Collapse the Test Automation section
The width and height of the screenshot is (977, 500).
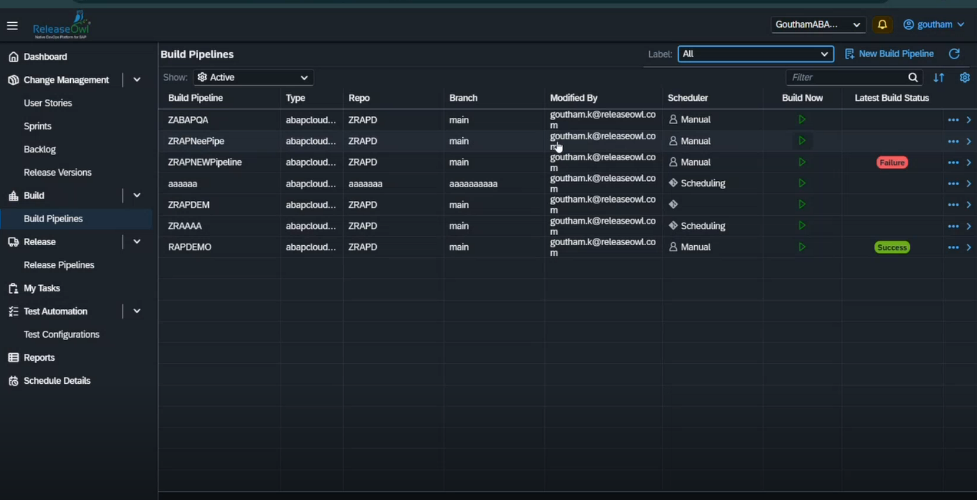137,311
